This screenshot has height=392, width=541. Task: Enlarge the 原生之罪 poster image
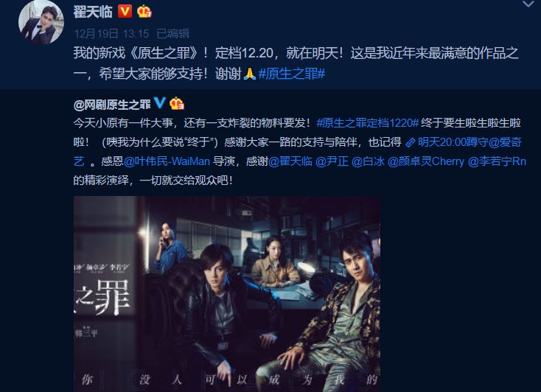[227, 294]
